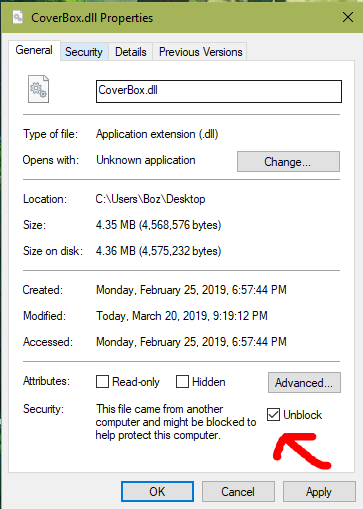Click Apply to save the changes

tap(319, 491)
